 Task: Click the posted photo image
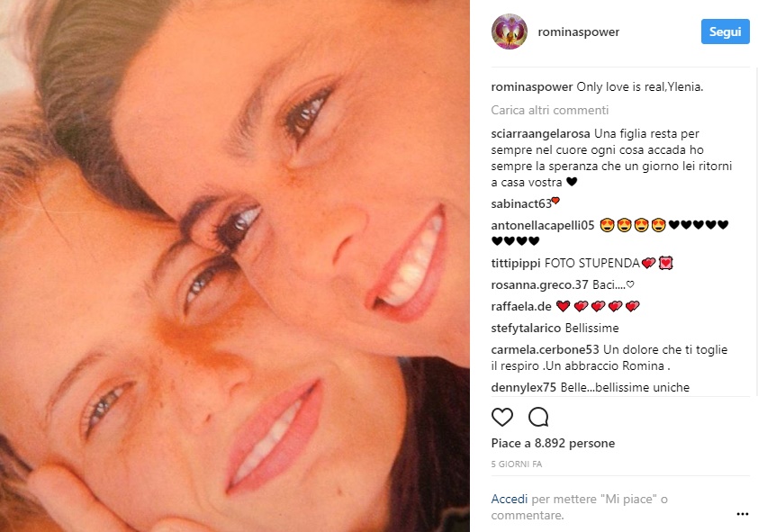[x=235, y=266]
